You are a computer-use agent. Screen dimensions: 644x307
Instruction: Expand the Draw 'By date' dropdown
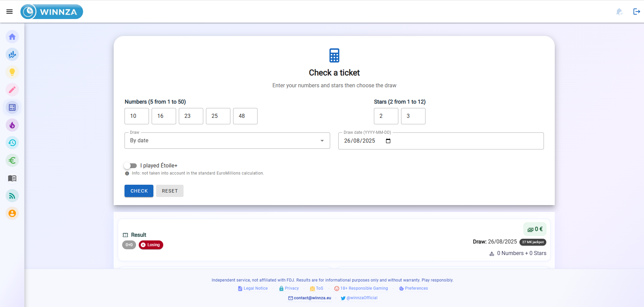pos(227,141)
